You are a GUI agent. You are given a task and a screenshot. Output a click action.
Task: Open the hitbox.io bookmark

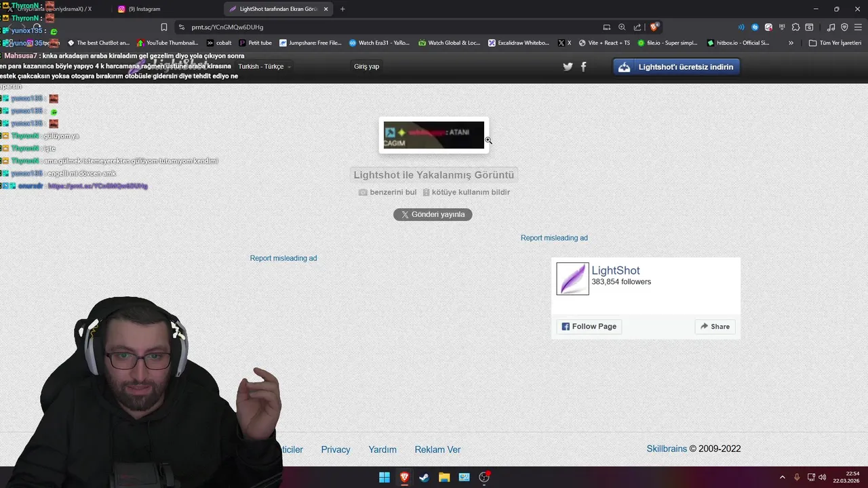coord(738,43)
